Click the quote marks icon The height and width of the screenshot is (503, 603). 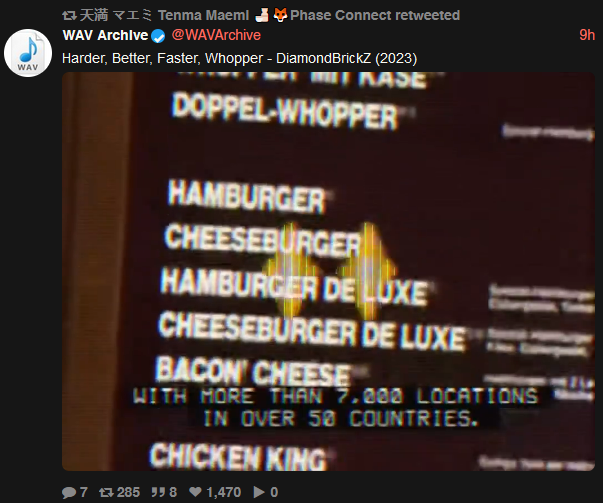(158, 492)
